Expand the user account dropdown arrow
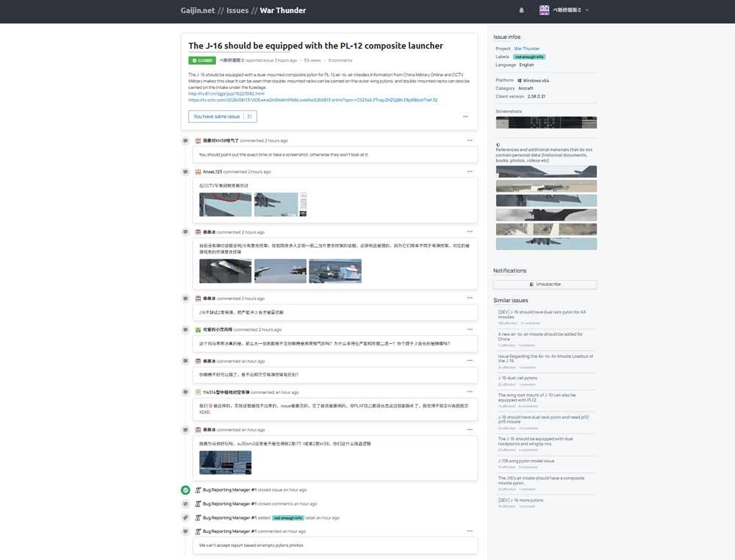The width and height of the screenshot is (735, 560). coord(587,10)
